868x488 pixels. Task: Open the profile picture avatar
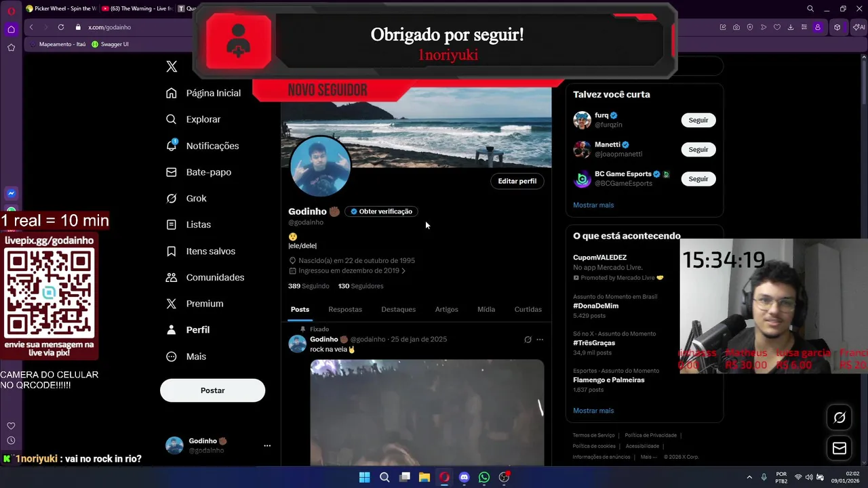point(320,166)
